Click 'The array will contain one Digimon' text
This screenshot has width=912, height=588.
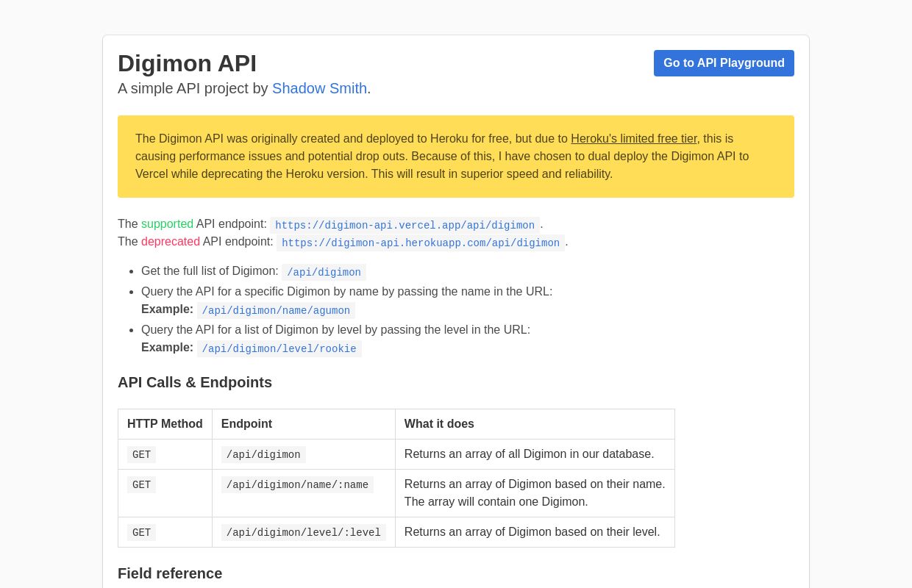[496, 502]
